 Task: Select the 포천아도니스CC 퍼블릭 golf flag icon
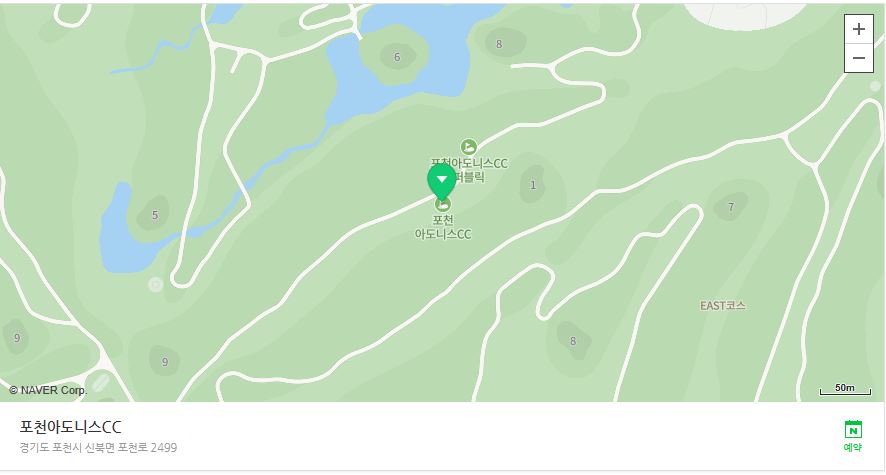[468, 147]
